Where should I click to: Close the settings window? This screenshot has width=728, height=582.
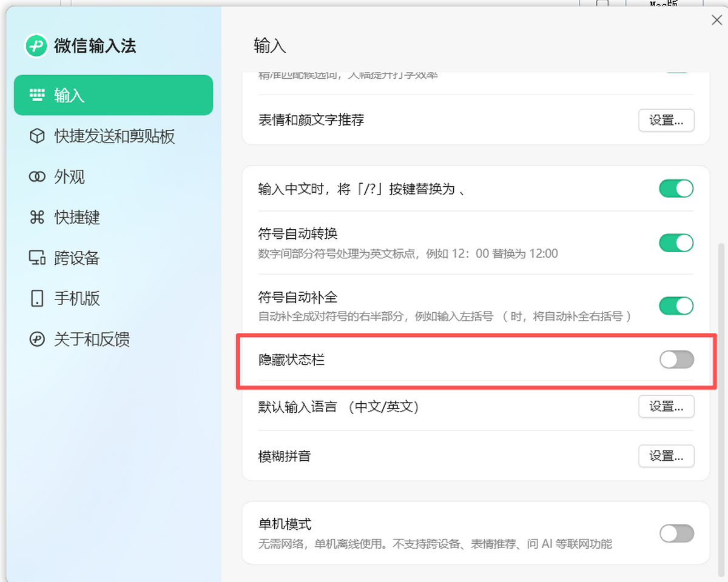click(716, 21)
